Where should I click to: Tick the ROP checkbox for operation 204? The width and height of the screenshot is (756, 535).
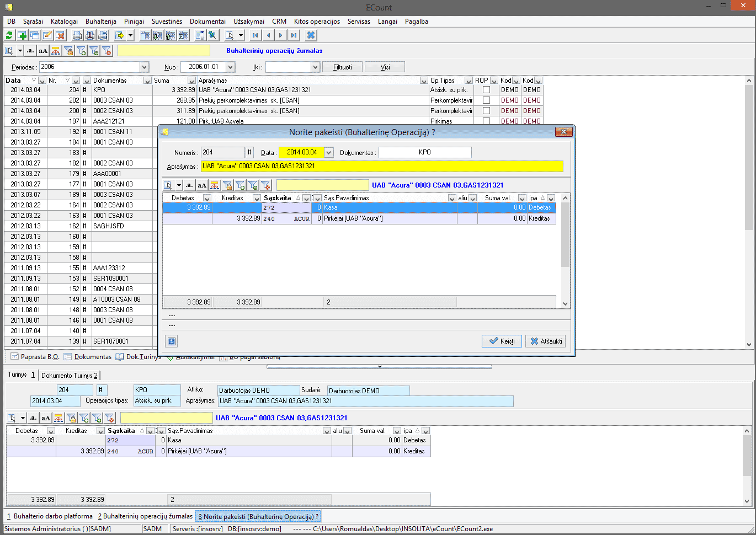(486, 90)
